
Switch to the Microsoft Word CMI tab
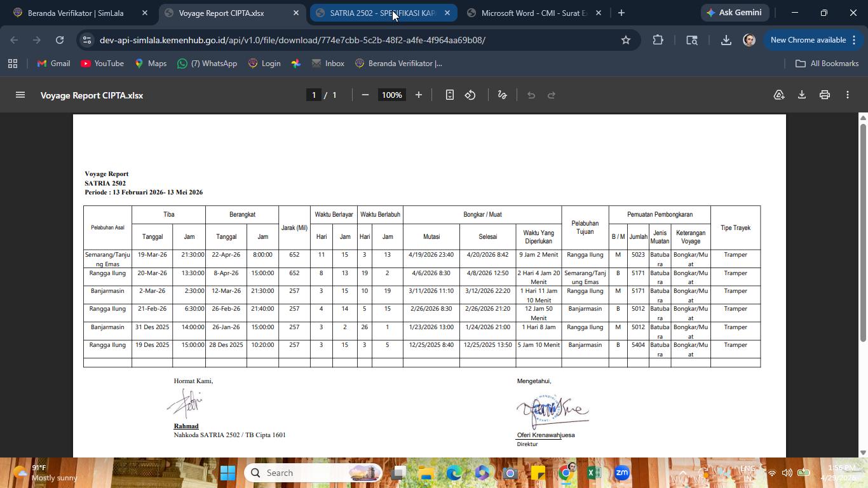coord(534,13)
